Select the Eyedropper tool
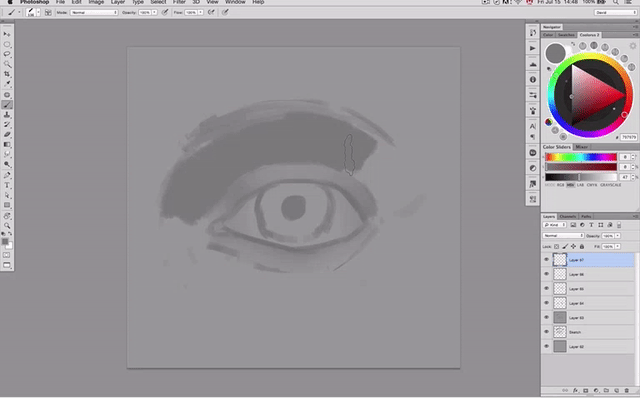This screenshot has height=398, width=640. 7,84
